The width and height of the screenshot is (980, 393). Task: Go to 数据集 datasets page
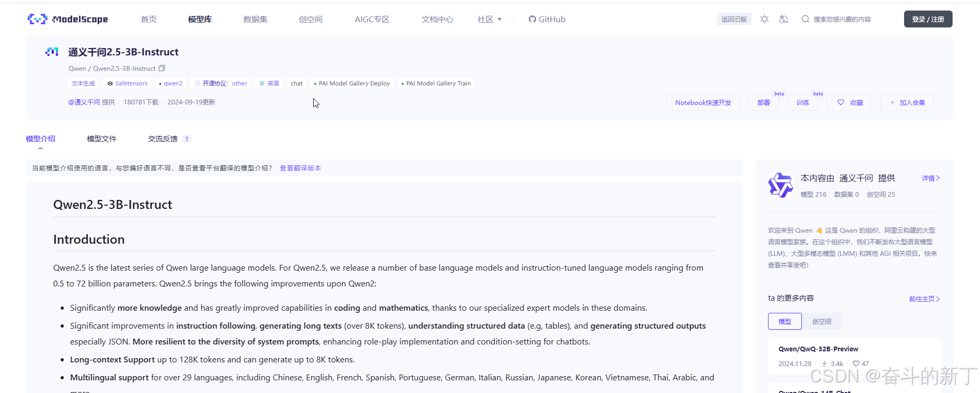tap(255, 20)
